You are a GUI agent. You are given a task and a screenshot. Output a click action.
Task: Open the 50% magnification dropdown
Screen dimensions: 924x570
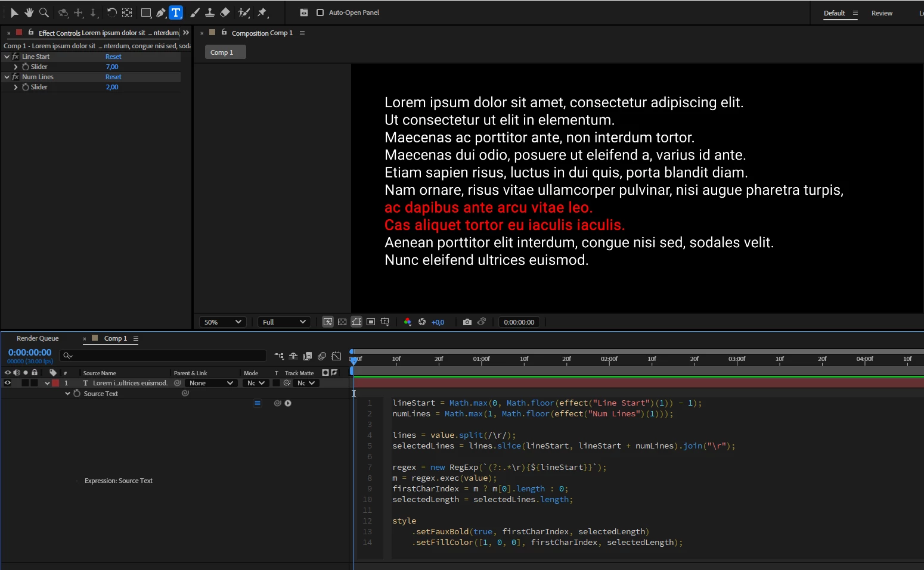[x=222, y=322]
